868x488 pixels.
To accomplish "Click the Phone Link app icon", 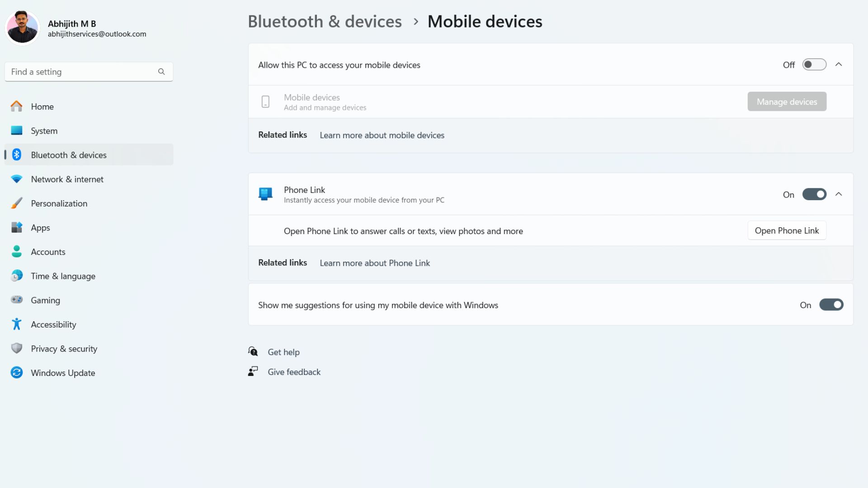I will click(x=265, y=194).
